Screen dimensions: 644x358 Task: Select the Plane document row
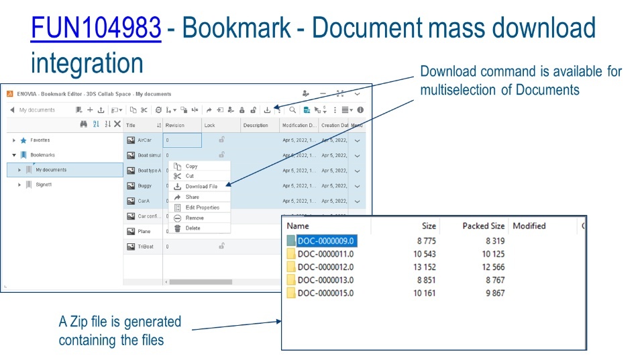click(x=201, y=232)
